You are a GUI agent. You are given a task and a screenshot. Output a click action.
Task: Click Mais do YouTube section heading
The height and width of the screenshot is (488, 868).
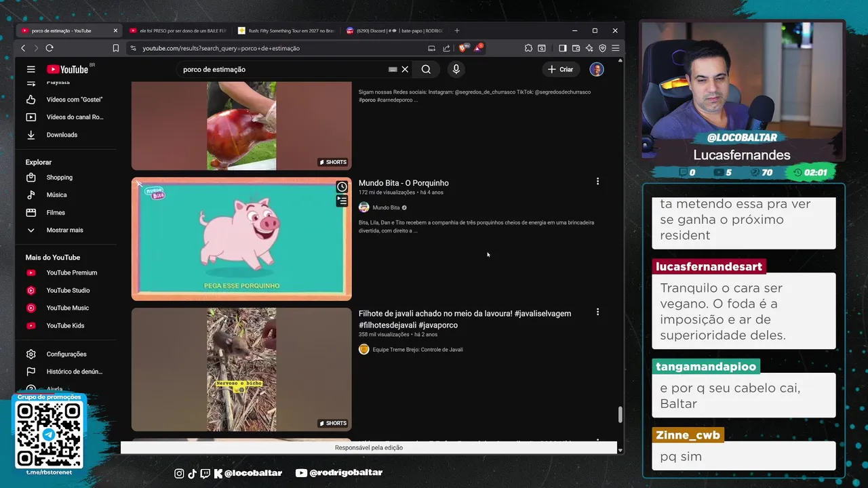pos(53,258)
